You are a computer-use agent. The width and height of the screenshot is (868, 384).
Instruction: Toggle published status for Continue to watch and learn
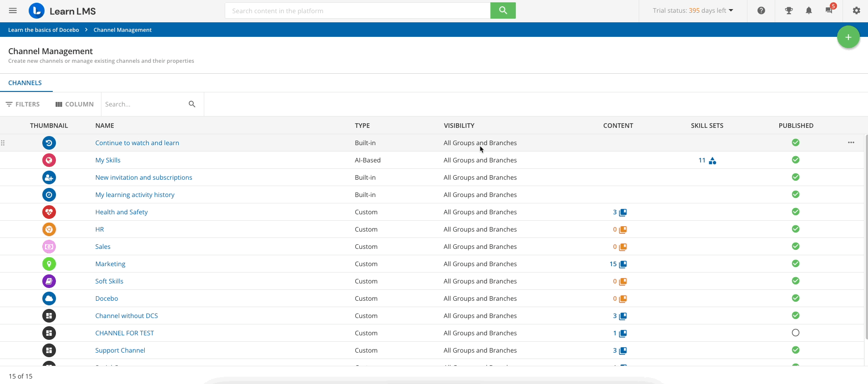pos(795,142)
